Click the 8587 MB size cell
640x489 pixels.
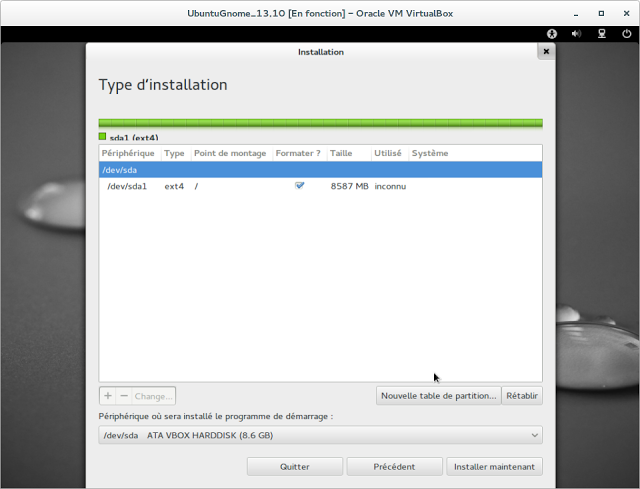pos(349,186)
